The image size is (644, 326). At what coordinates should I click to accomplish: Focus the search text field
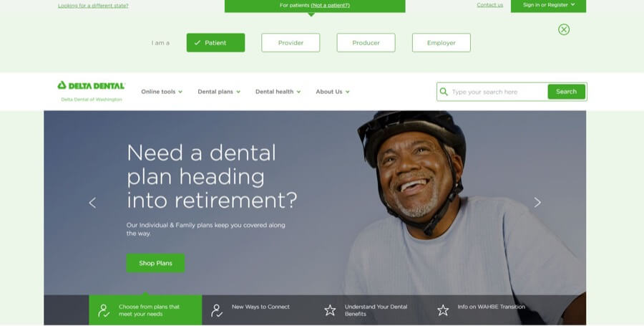click(x=498, y=92)
